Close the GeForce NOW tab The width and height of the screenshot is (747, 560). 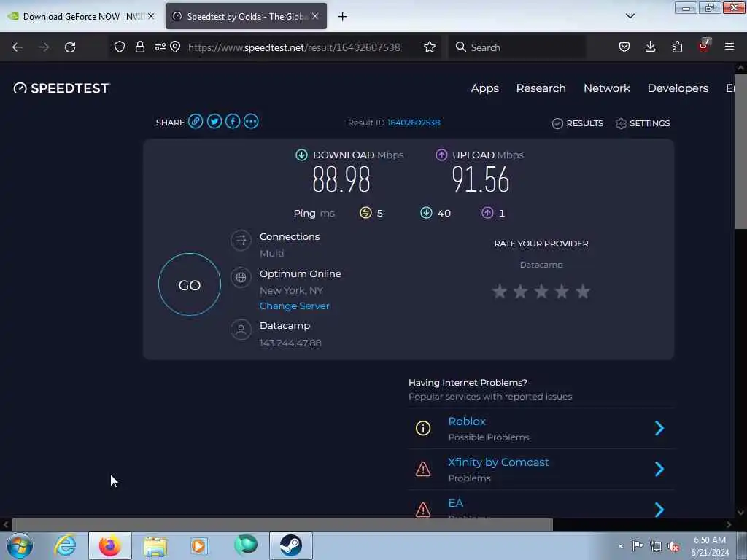151,16
